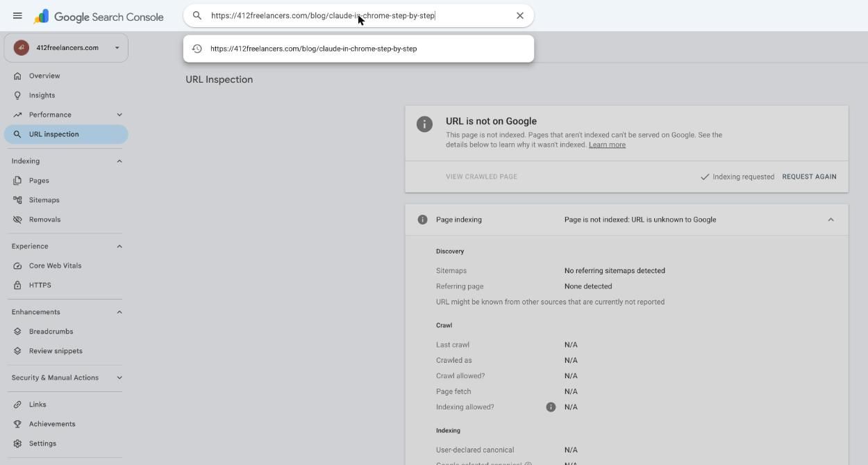The width and height of the screenshot is (868, 465).
Task: Click the Breadcrumbs layers icon
Action: [17, 332]
